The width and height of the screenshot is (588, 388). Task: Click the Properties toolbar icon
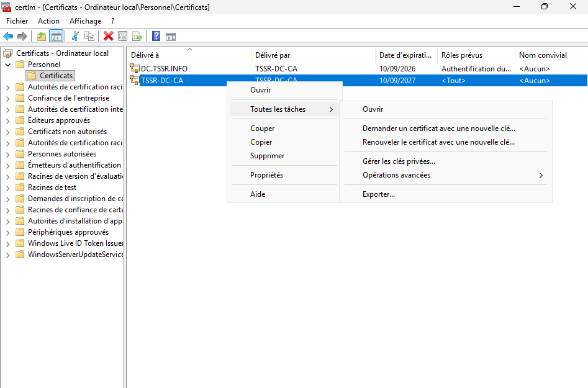122,36
